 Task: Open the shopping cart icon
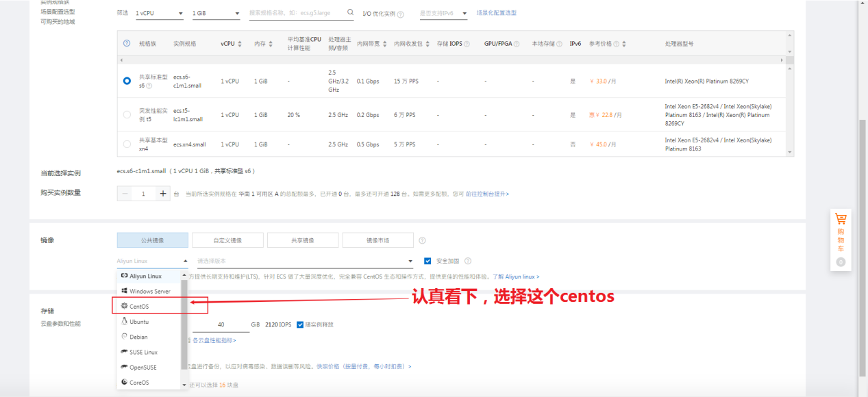pos(841,219)
